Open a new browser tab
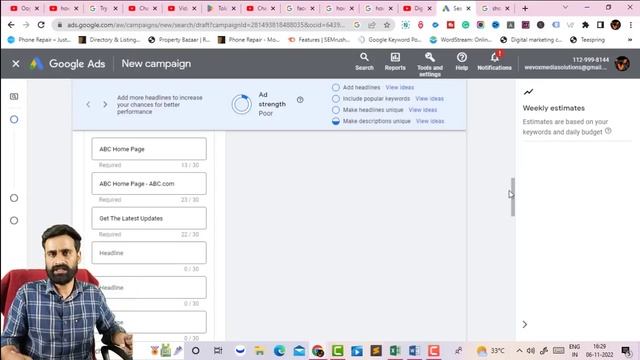The image size is (640, 360). (525, 8)
